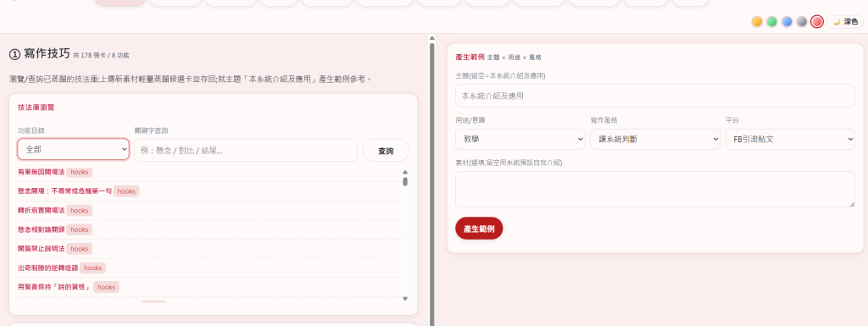Image resolution: width=868 pixels, height=326 pixels.
Task: Click the hooks tag beside 轉折前置開場法
Action: click(x=79, y=211)
